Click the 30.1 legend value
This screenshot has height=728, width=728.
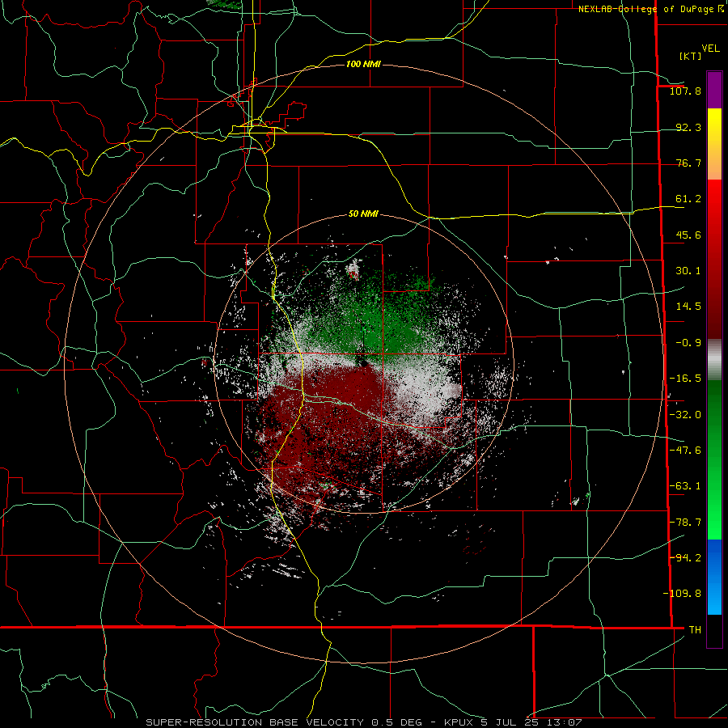coord(688,271)
